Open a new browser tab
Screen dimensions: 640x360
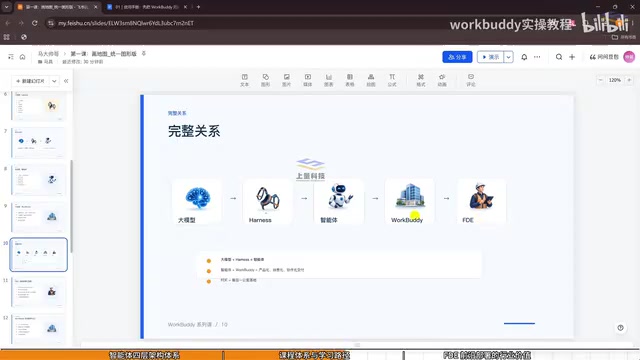(x=198, y=7)
